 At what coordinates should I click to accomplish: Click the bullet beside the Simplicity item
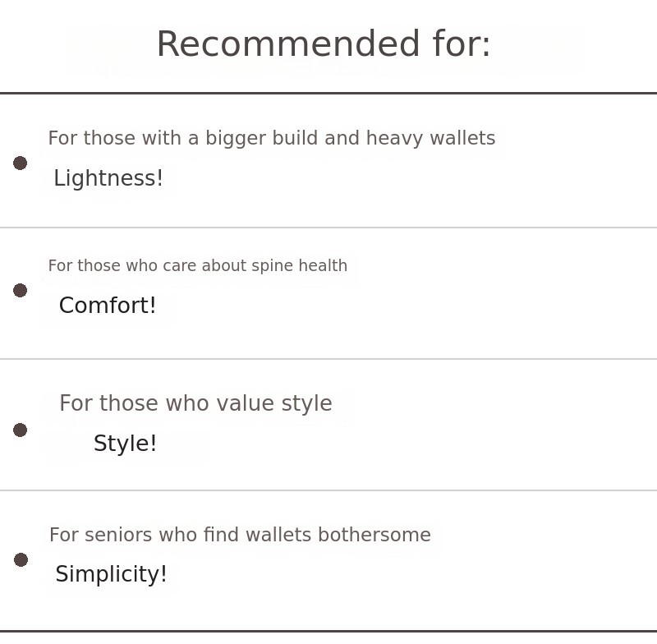coord(21,559)
